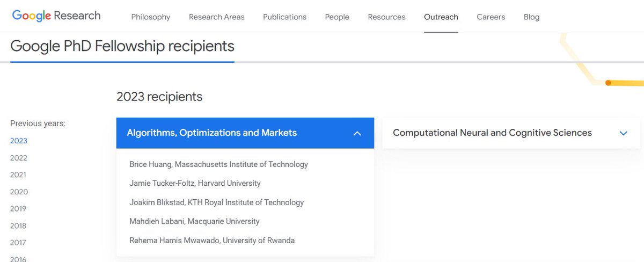Select year 2022 in Previous years
Viewport: 644px width, 262px height.
coord(19,158)
